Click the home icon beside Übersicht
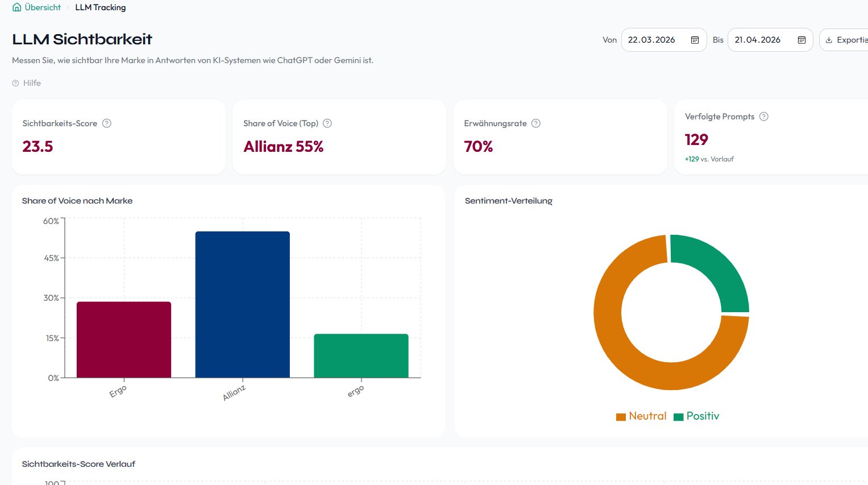 pyautogui.click(x=16, y=7)
